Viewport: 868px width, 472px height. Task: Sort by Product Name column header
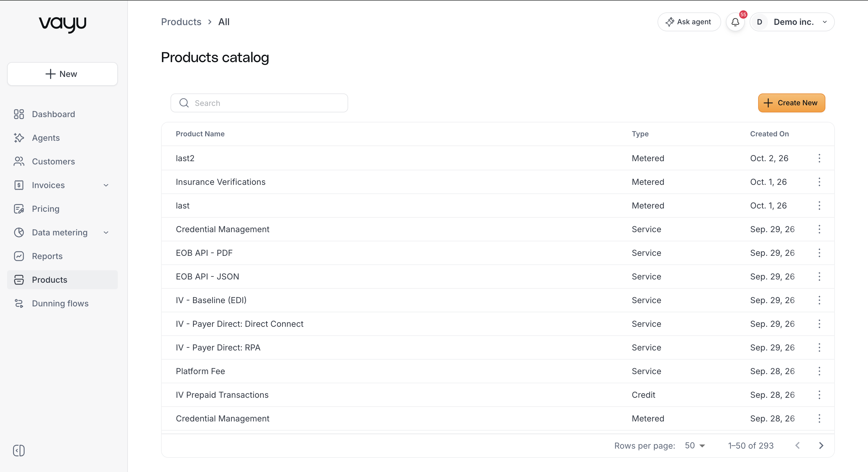point(200,134)
